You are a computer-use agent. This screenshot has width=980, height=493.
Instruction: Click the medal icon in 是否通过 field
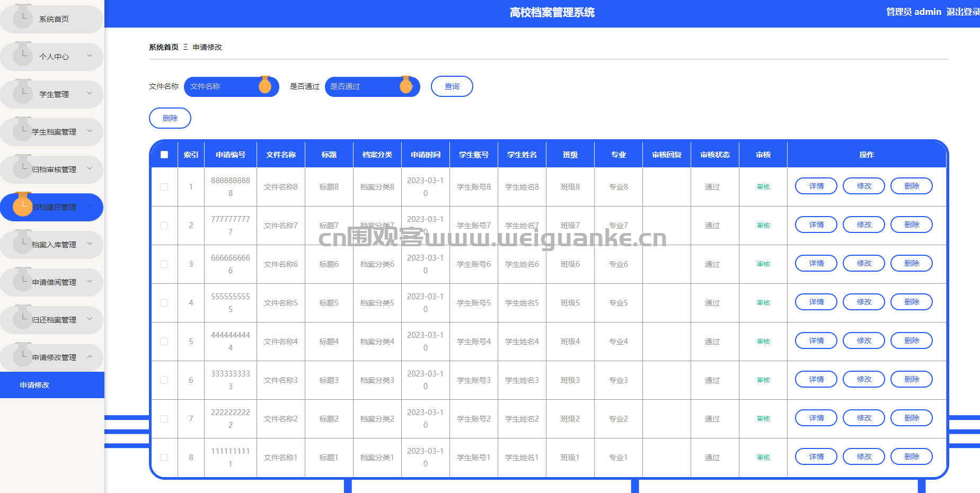(x=406, y=85)
